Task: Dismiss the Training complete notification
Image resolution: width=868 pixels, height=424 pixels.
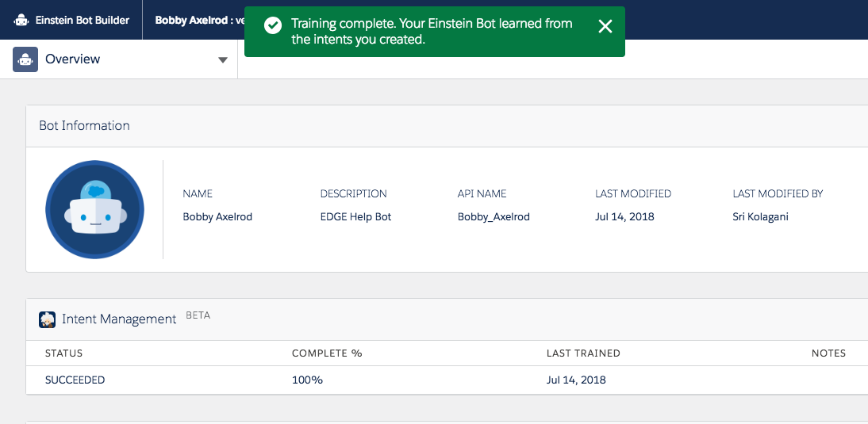Action: tap(605, 26)
